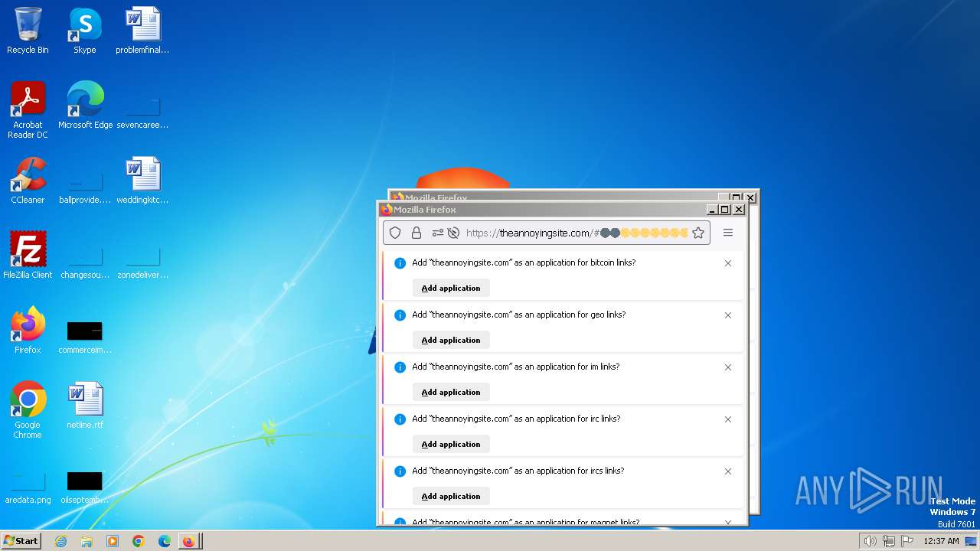The image size is (980, 551).
Task: Add application for im links
Action: [x=451, y=392]
